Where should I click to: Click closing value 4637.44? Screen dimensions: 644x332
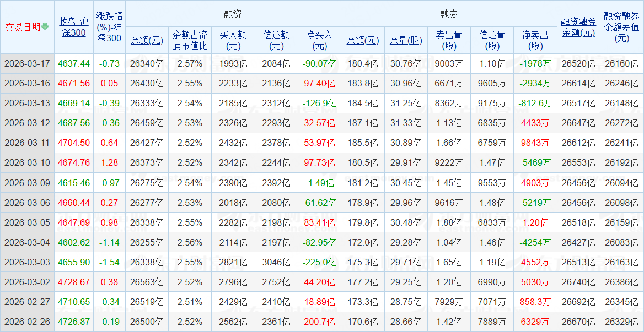point(74,63)
